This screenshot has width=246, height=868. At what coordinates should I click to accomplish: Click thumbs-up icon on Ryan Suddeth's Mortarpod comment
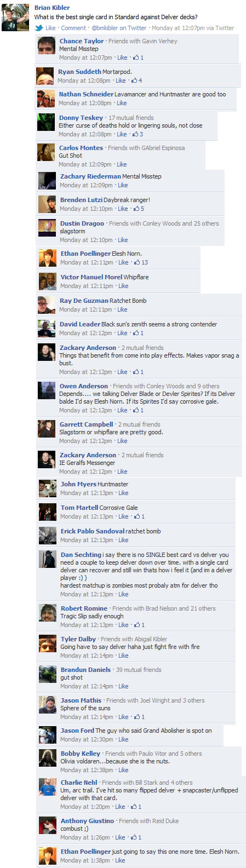(x=134, y=81)
